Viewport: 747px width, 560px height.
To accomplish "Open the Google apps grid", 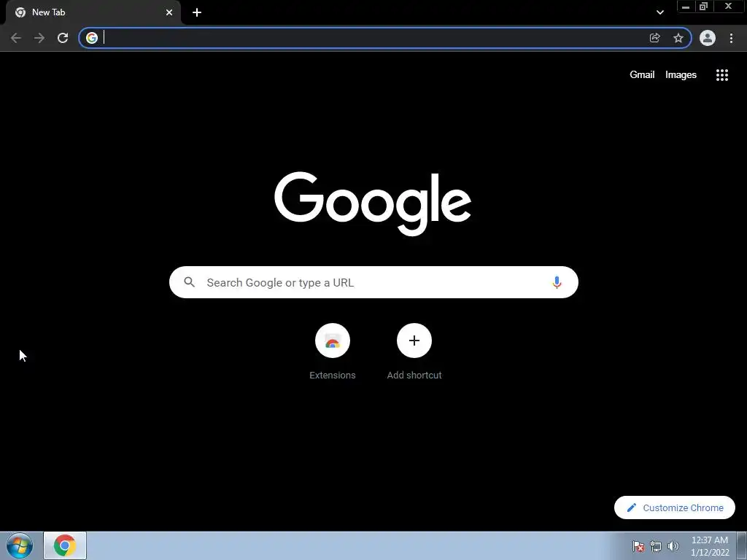I will coord(722,75).
